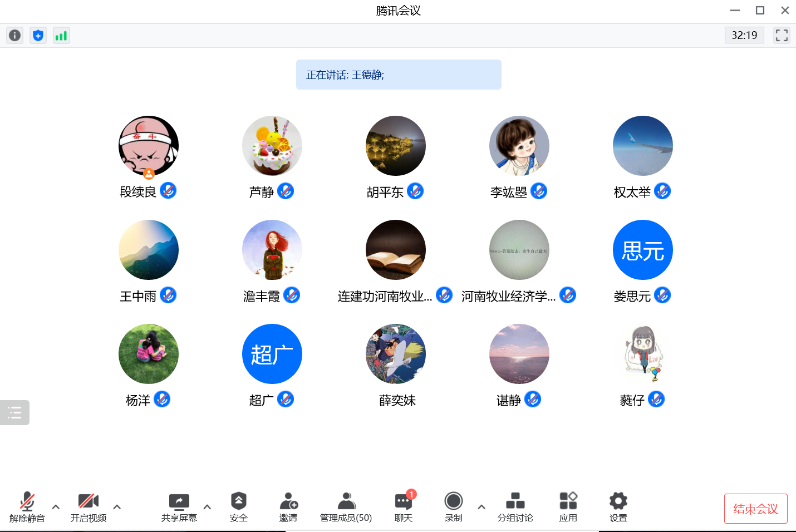Open the 聊天 chat panel
Screen dimensions: 796x532
coord(404,507)
